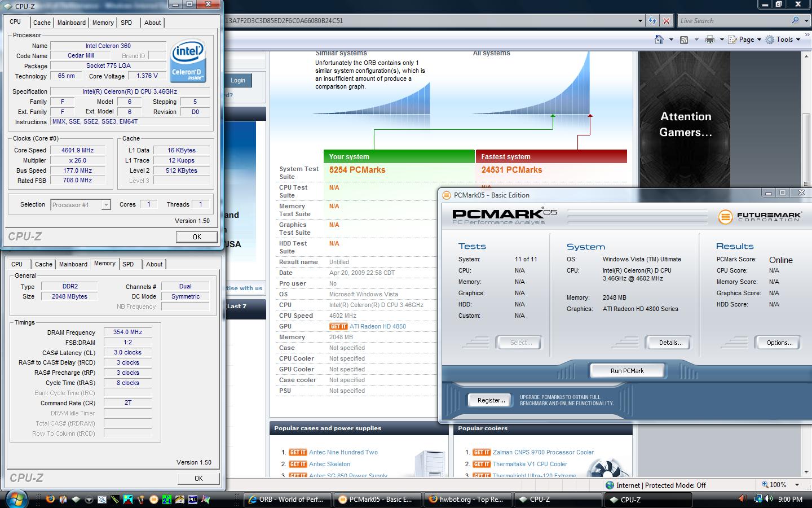Click OK in the processor CPU-Z window
The image size is (812, 508).
click(x=197, y=237)
